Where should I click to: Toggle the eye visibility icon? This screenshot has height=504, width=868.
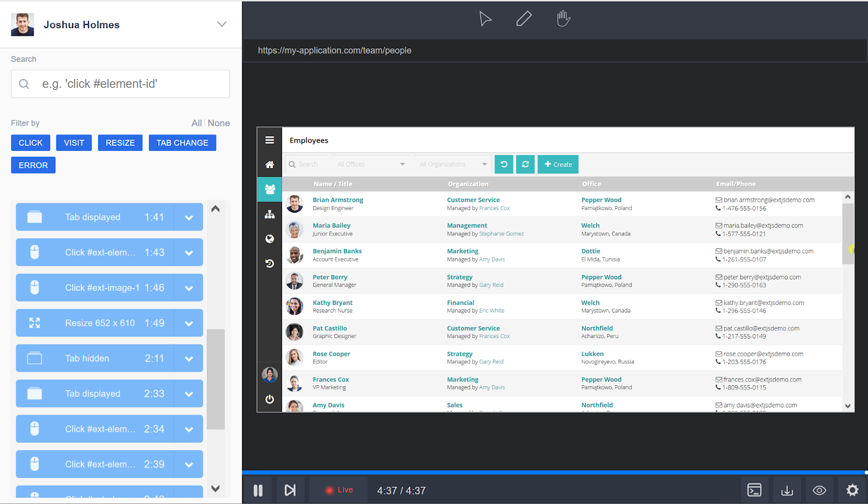(819, 490)
